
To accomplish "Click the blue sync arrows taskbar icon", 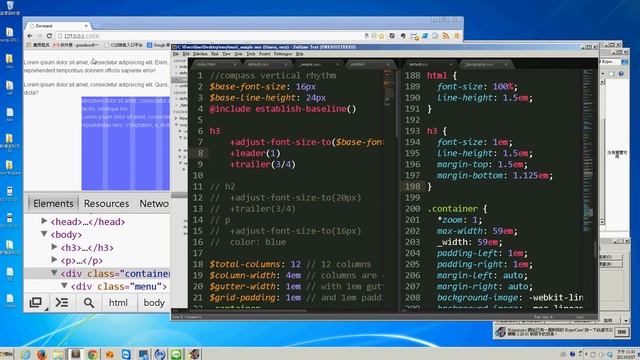I will pos(160,354).
